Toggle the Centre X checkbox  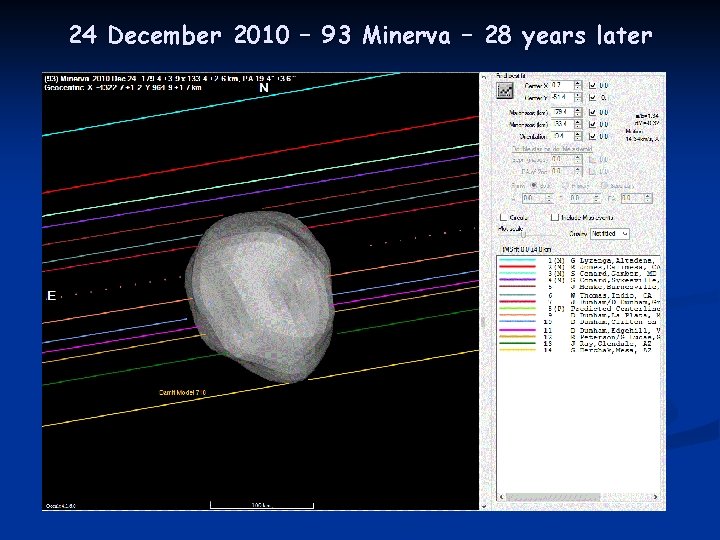(592, 86)
